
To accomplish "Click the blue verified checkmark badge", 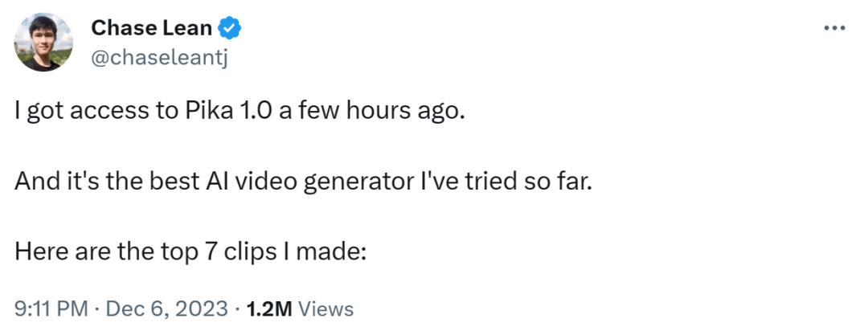I will click(x=231, y=29).
